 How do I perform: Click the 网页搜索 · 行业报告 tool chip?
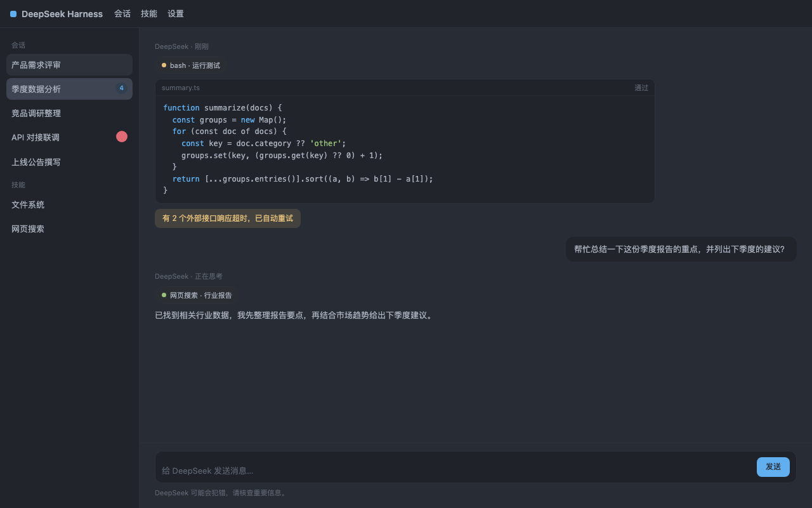197,295
